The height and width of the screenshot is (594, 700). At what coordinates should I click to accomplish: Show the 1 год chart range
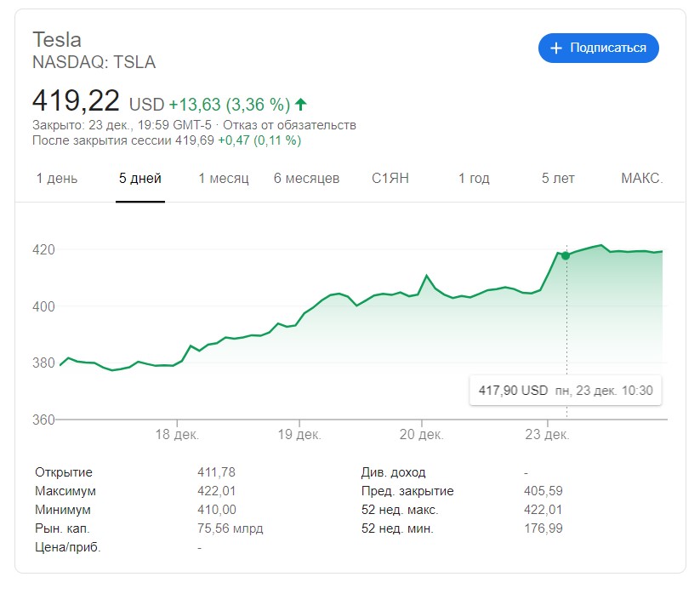point(474,178)
